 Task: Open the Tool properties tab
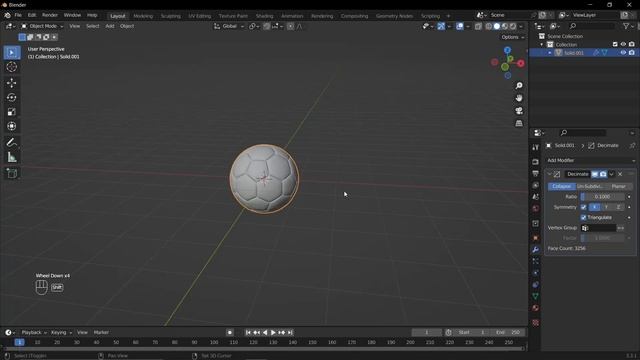coord(536,147)
